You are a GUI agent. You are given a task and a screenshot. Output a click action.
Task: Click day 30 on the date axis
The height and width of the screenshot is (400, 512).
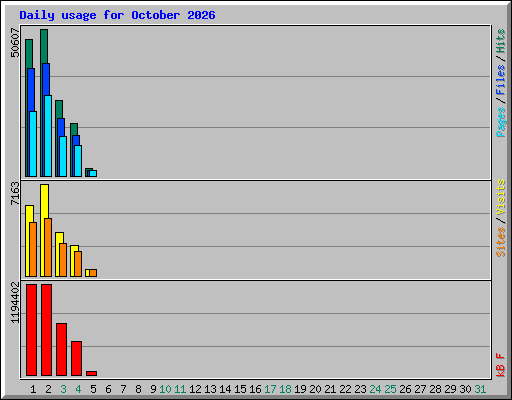coord(465,389)
